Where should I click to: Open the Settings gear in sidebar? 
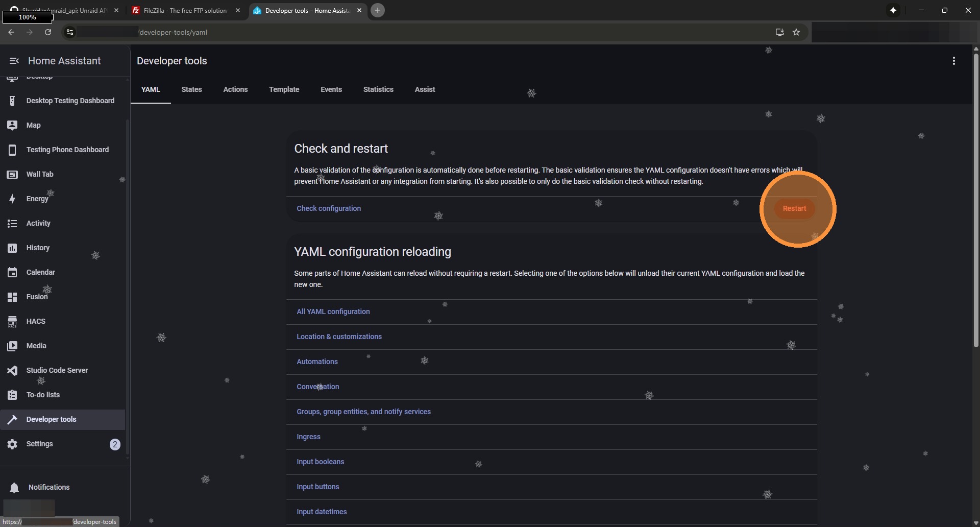click(x=12, y=444)
